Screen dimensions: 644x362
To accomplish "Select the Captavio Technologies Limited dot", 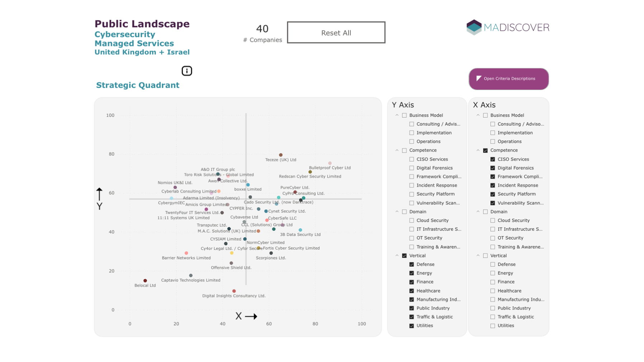I will click(191, 276).
